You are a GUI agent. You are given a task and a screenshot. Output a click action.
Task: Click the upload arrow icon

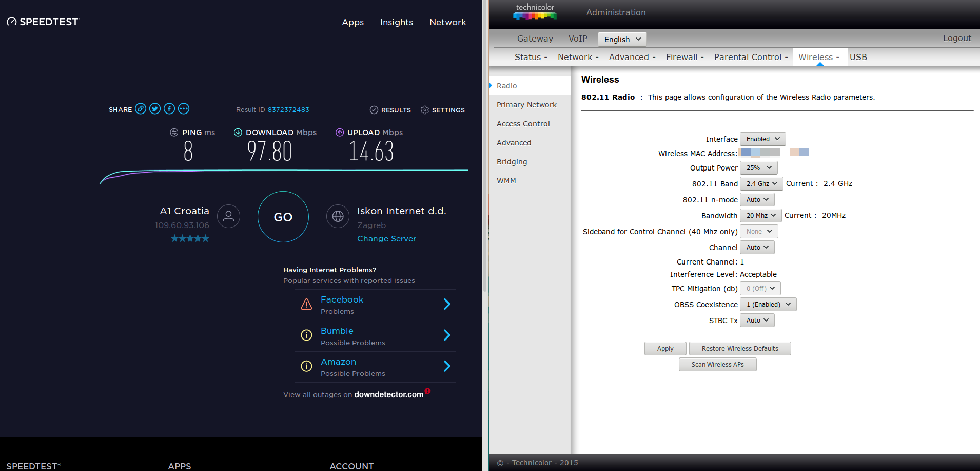coord(340,133)
